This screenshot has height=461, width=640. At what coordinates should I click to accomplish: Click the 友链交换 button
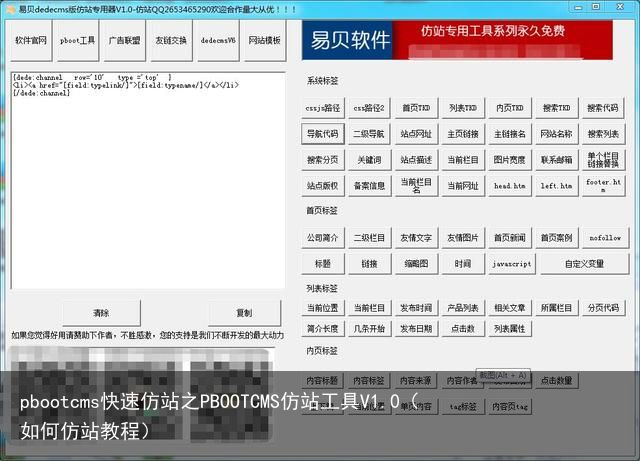[x=171, y=40]
